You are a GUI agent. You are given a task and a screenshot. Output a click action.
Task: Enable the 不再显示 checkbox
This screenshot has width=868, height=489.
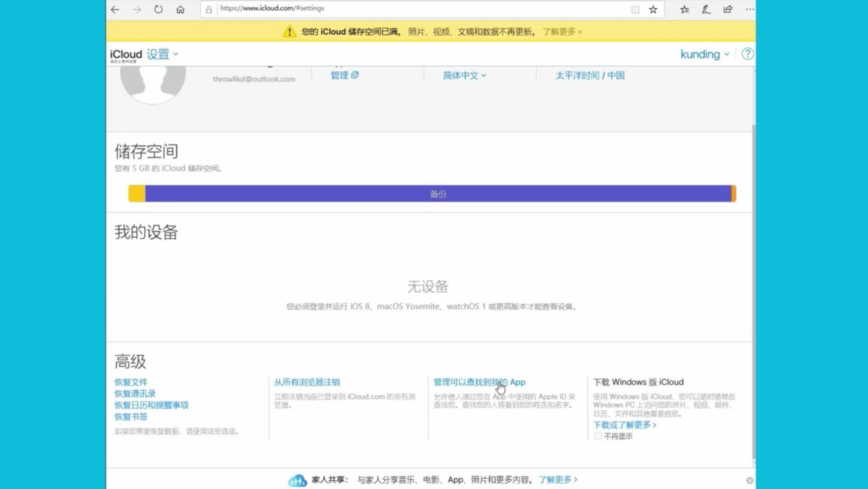(x=598, y=436)
